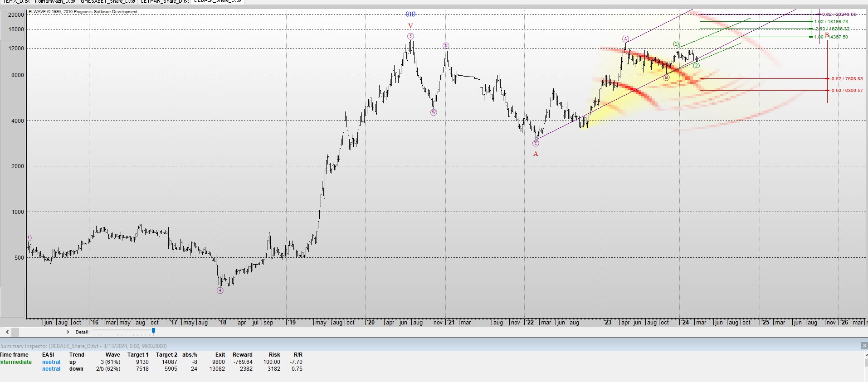868x382 pixels.
Task: Open the KolHamVazn_D.txt tab
Action: (55, 1)
